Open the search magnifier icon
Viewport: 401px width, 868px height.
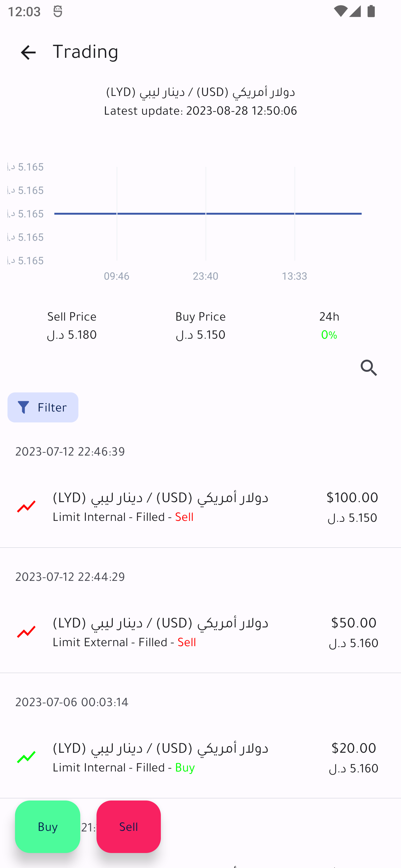tap(369, 368)
